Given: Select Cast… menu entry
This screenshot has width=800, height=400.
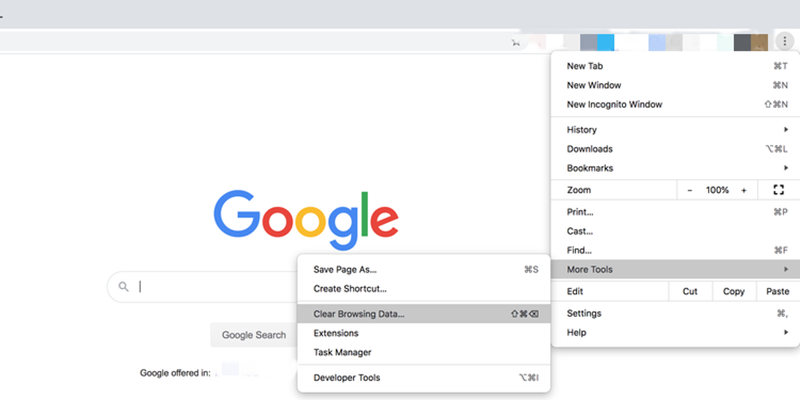Looking at the screenshot, I should 675,231.
